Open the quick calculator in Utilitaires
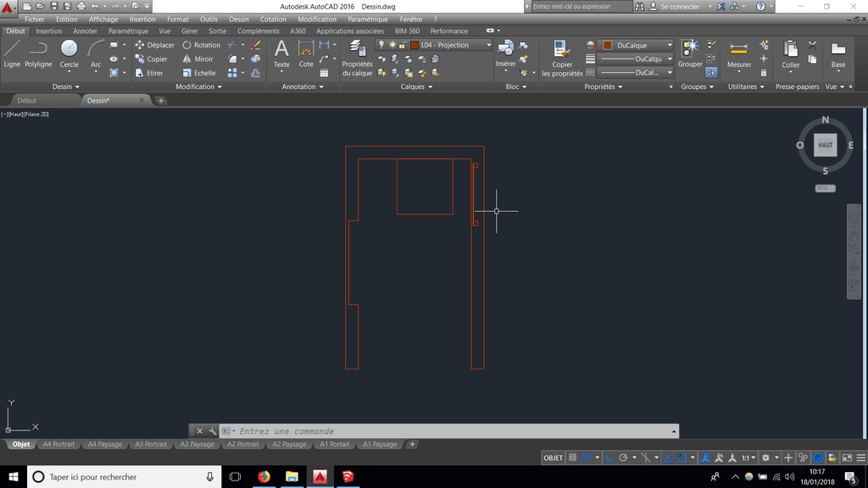The width and height of the screenshot is (868, 488). click(764, 73)
